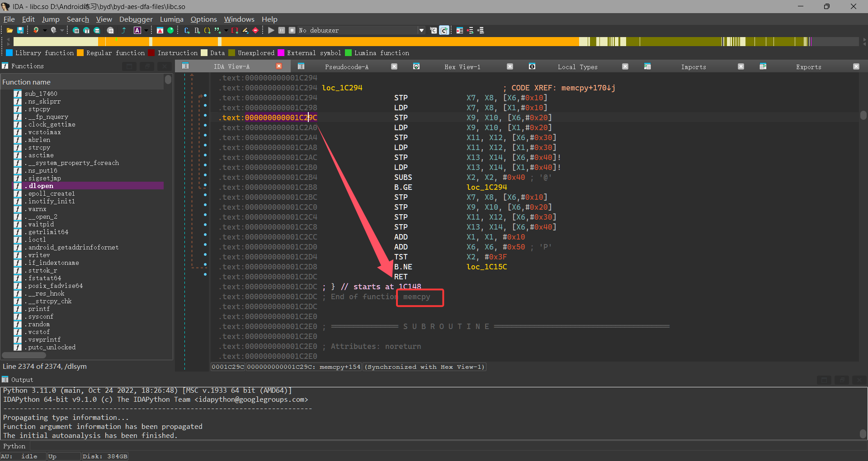Click the memcpy+170 code xref link
Image resolution: width=868 pixels, height=461 pixels.
point(588,88)
